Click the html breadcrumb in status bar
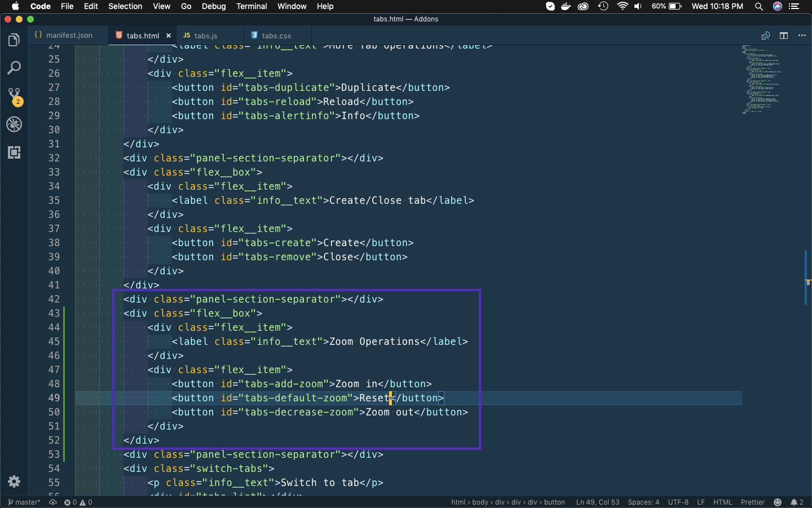The image size is (812, 508). click(458, 502)
